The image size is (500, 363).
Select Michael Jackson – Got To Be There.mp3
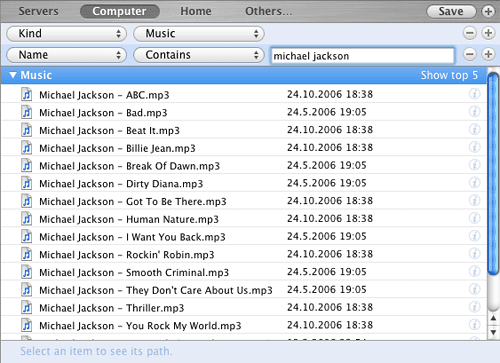pyautogui.click(x=244, y=201)
